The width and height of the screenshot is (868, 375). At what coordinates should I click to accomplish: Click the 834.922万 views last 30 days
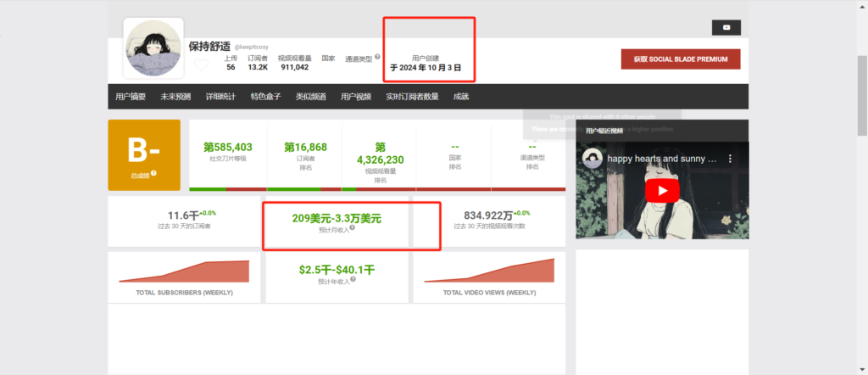pos(489,215)
